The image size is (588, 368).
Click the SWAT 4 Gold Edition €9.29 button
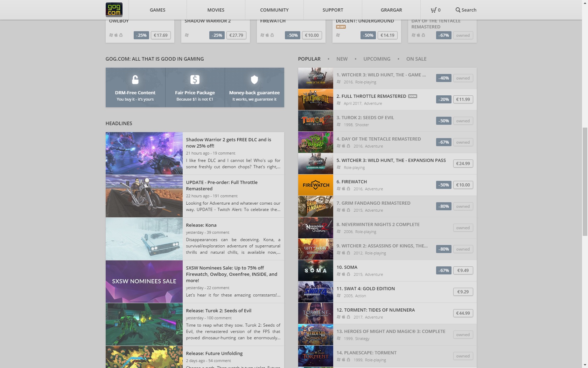(463, 292)
